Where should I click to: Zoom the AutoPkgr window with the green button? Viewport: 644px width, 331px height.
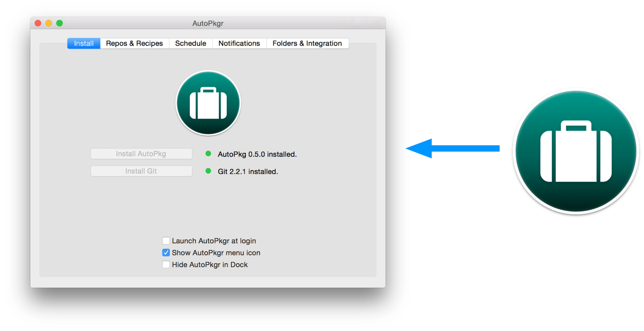pos(60,23)
